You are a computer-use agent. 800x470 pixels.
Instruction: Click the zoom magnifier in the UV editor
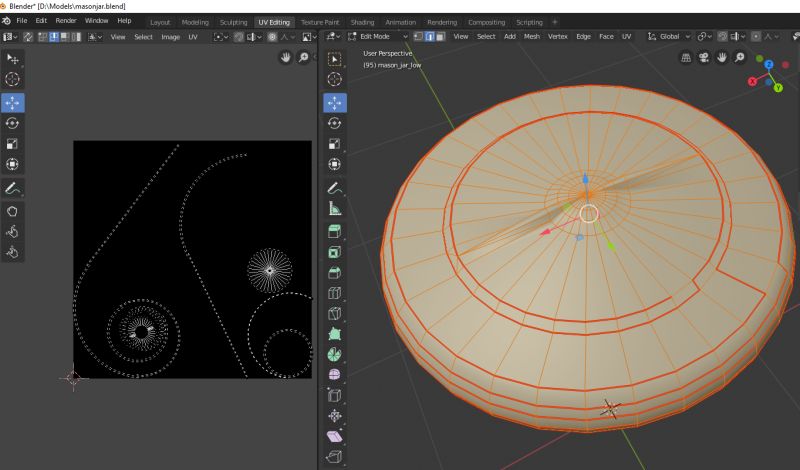coord(304,58)
